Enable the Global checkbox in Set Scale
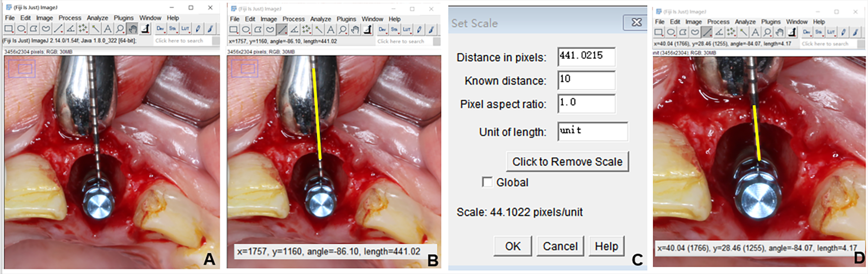Screen dimensions: 868x274 (487, 182)
